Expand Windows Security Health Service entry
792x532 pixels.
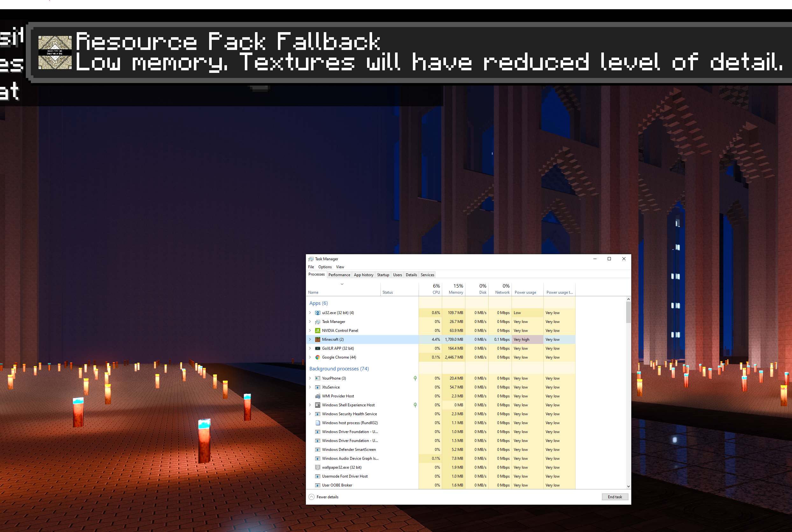click(310, 414)
